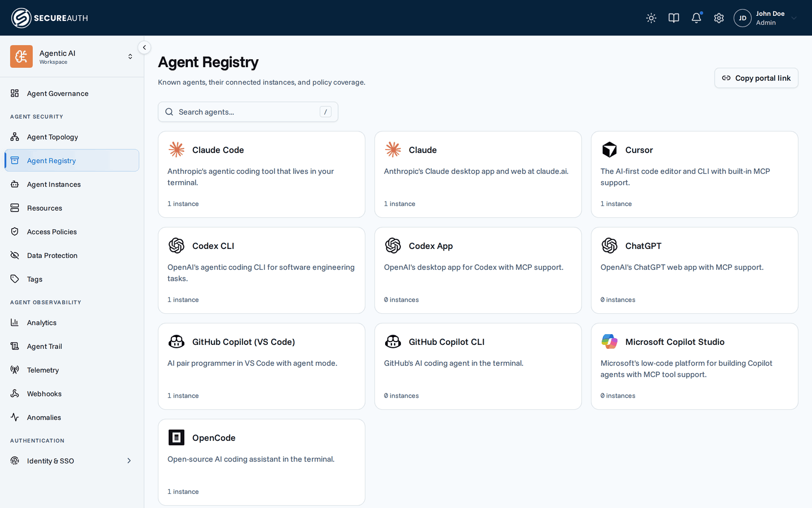
Task: Click Access Policies shield icon
Action: (x=15, y=231)
